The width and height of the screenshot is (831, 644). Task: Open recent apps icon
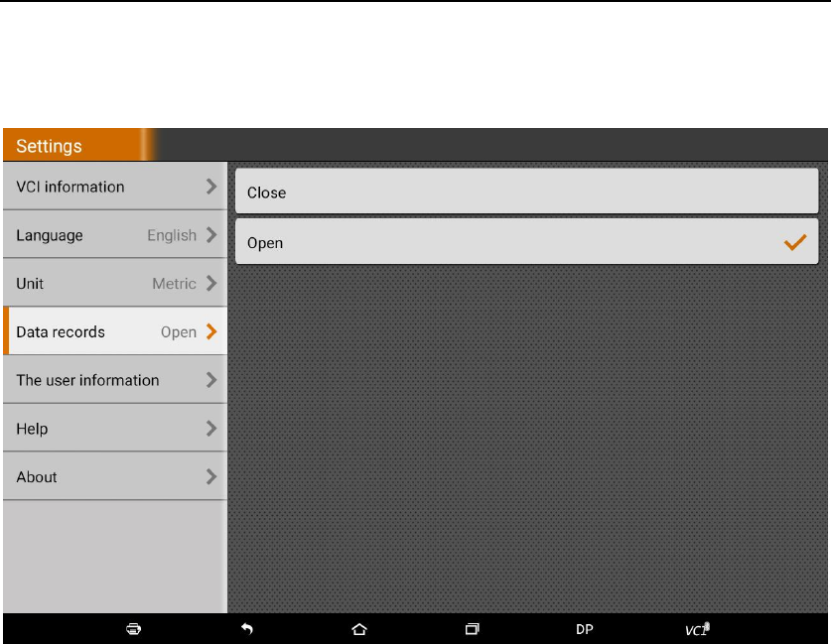pos(472,629)
